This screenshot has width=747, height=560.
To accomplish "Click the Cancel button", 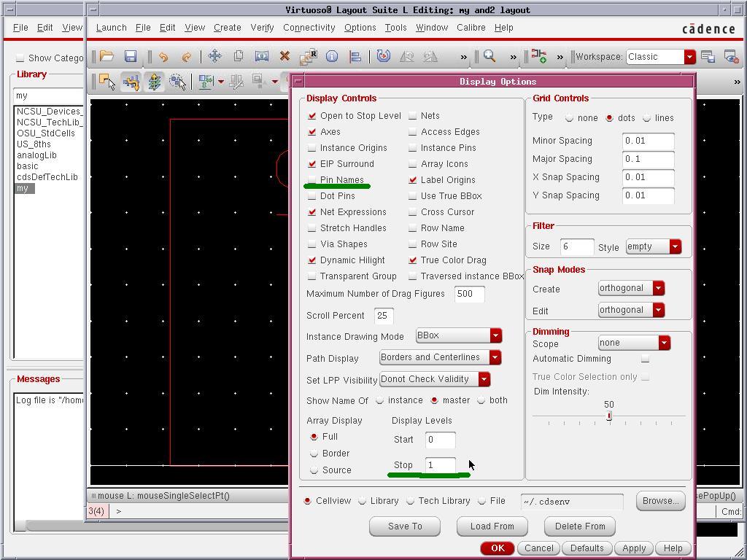I will pos(539,548).
